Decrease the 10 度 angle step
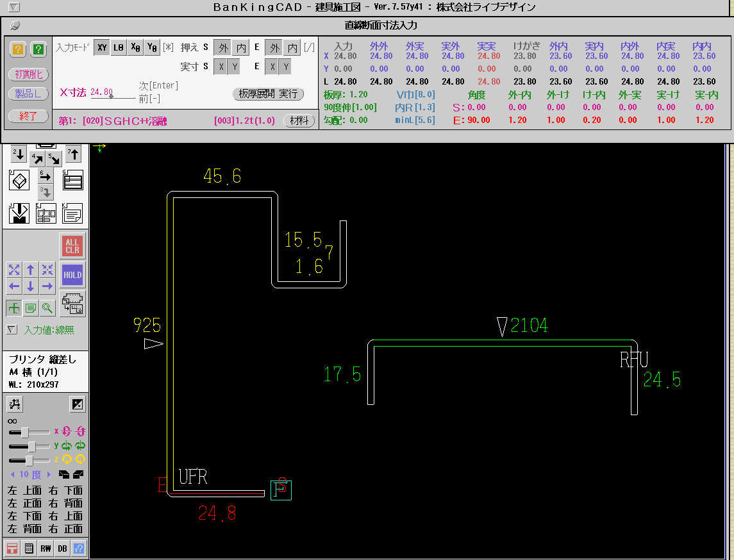734x560 pixels. (x=12, y=474)
